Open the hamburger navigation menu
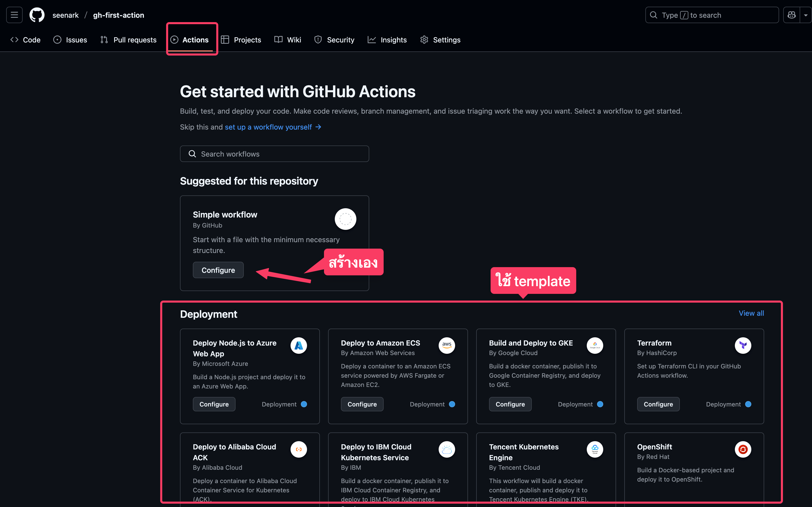 coord(14,15)
